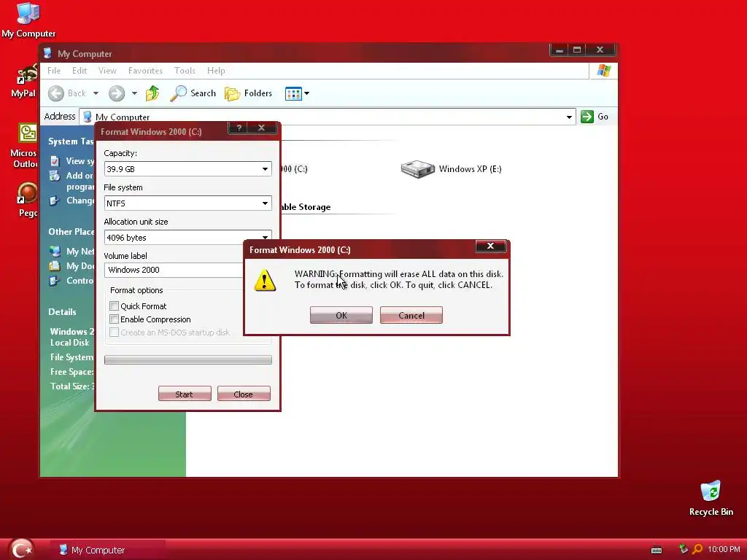This screenshot has width=747, height=560.
Task: Click the Add or remove programs icon
Action: 55,176
